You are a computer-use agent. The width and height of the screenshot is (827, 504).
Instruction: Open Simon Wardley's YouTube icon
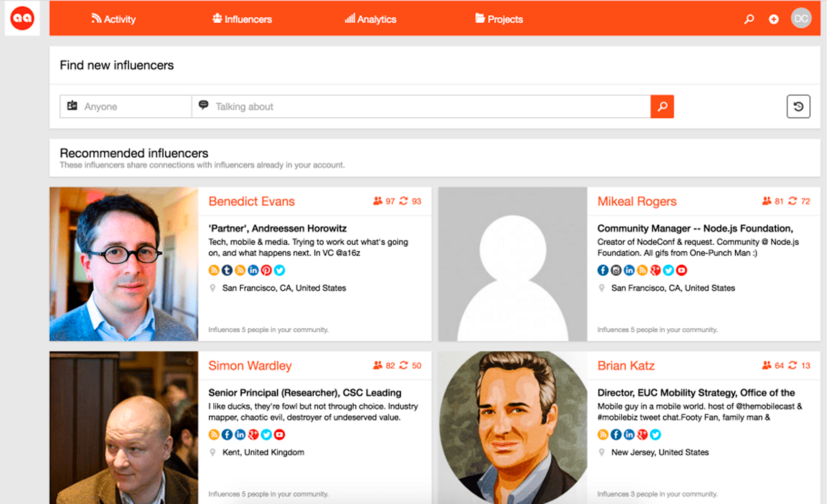point(280,435)
